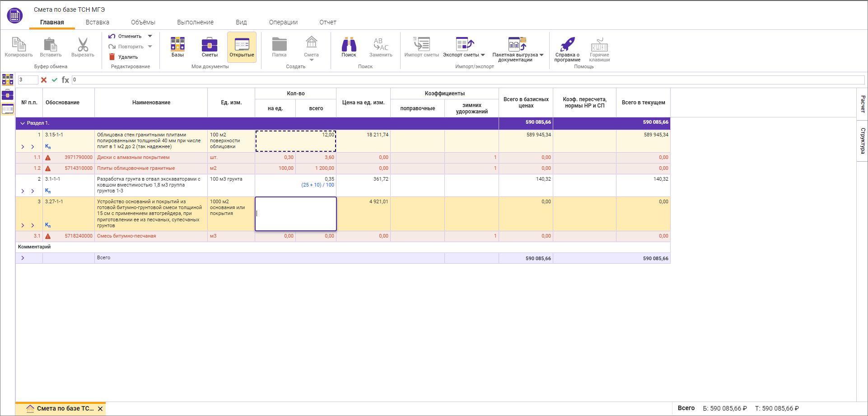Screen dimensions: 868x416
Task: Click the left sidebar bases icon
Action: tap(8, 80)
